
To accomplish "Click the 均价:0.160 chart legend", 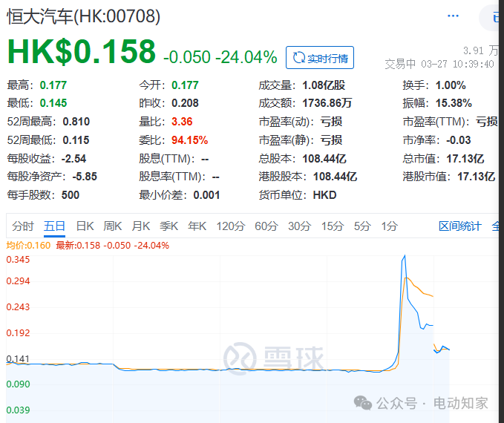I will click(28, 246).
